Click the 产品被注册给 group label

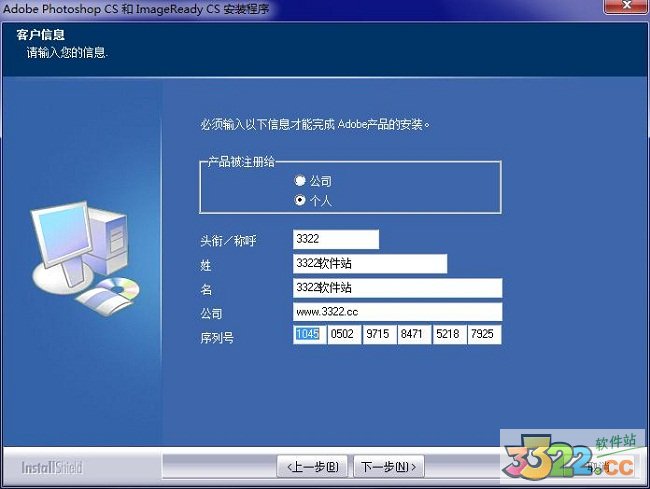(241, 162)
